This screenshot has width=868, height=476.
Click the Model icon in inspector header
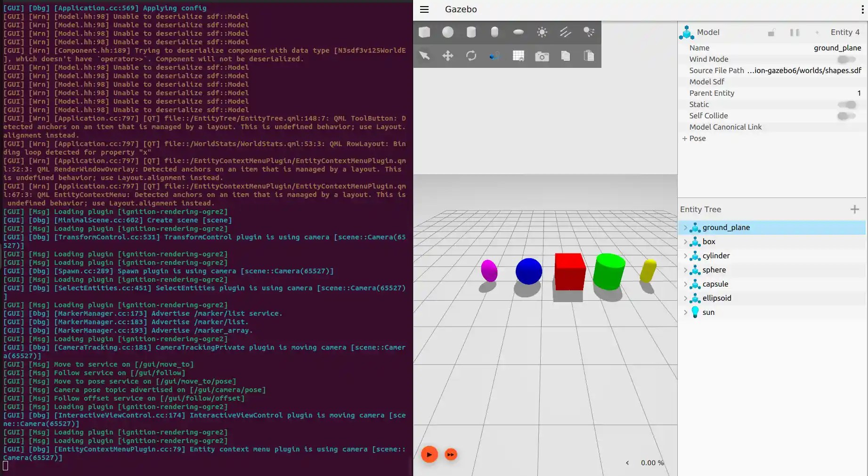tap(687, 33)
